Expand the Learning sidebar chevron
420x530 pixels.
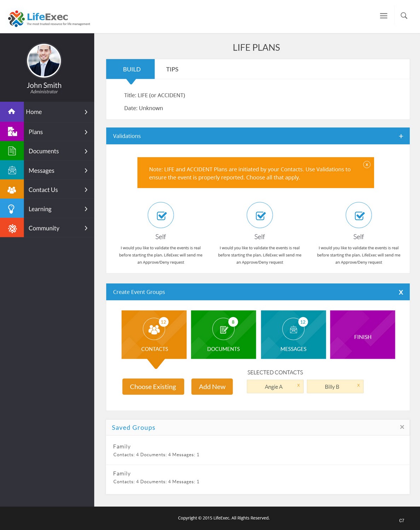point(86,209)
